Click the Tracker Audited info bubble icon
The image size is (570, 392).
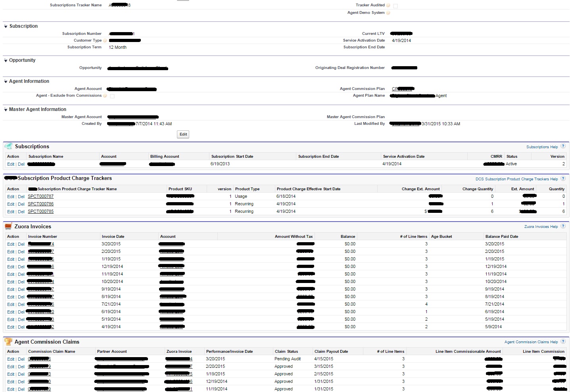(388, 5)
